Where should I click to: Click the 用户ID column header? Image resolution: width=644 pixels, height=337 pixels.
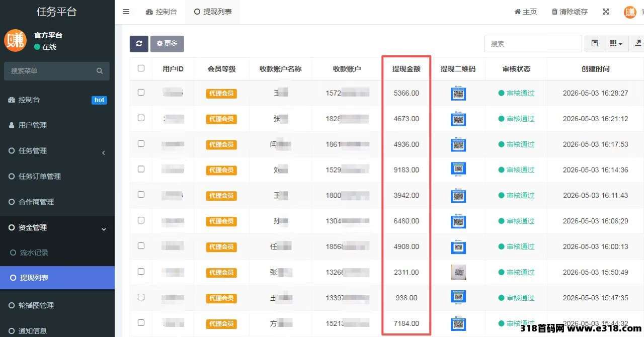click(x=173, y=69)
